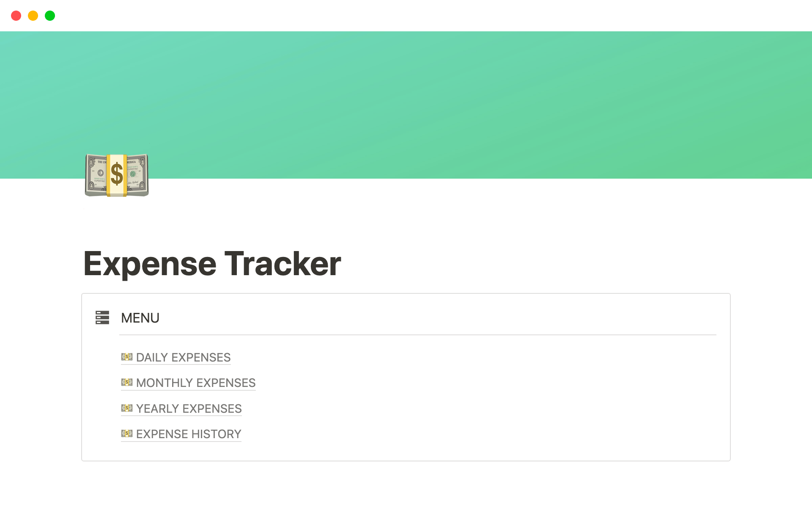This screenshot has height=508, width=812.
Task: Click the money icon before DAILY EXPENSES
Action: coord(127,357)
